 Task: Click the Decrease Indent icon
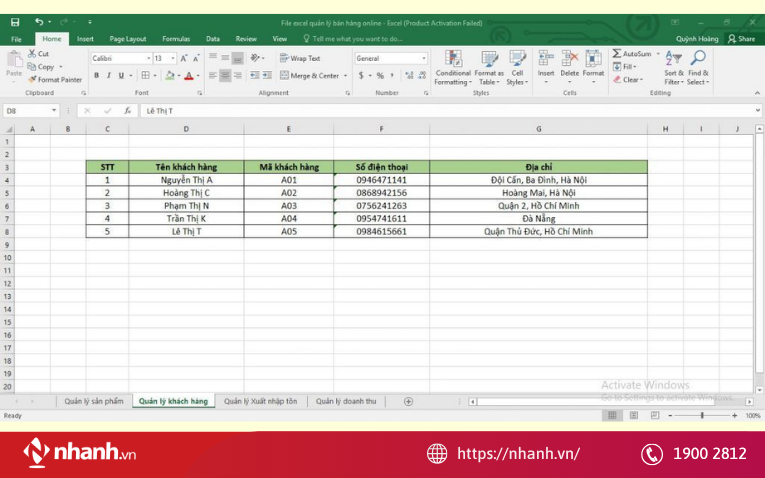255,75
